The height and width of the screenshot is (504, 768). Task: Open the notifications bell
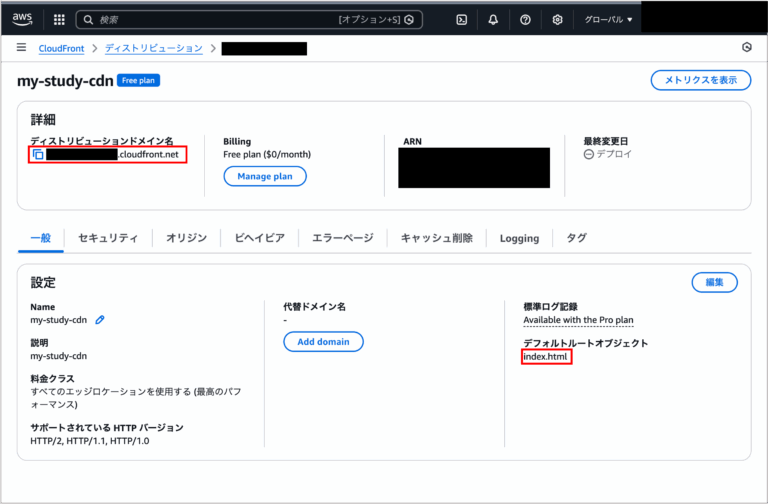coord(493,19)
